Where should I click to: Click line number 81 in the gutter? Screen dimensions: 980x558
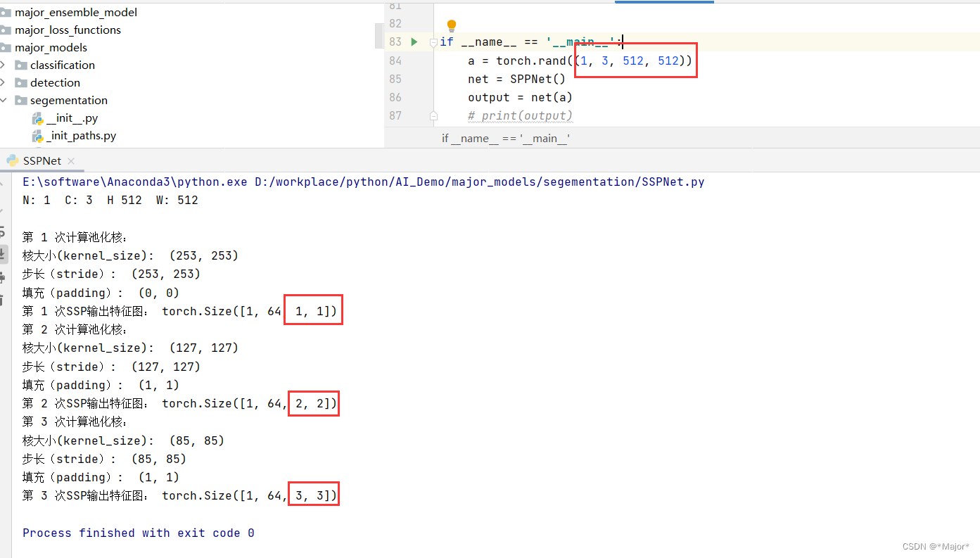(395, 6)
